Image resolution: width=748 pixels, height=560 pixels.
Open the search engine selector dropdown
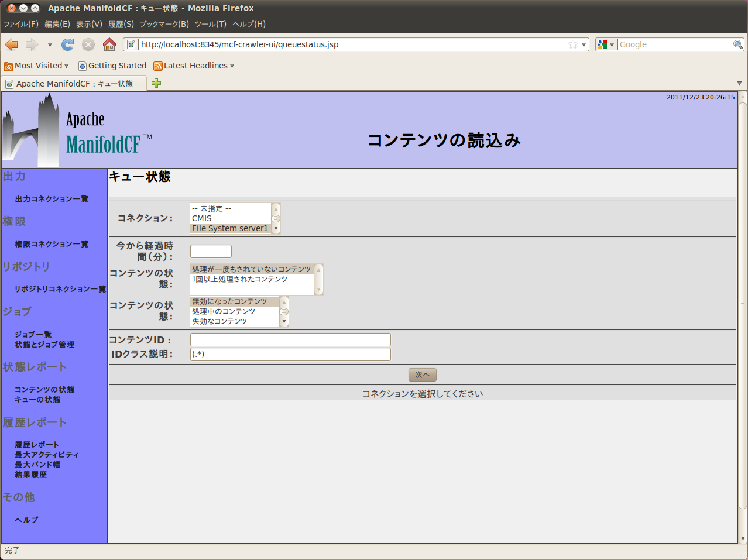[606, 44]
